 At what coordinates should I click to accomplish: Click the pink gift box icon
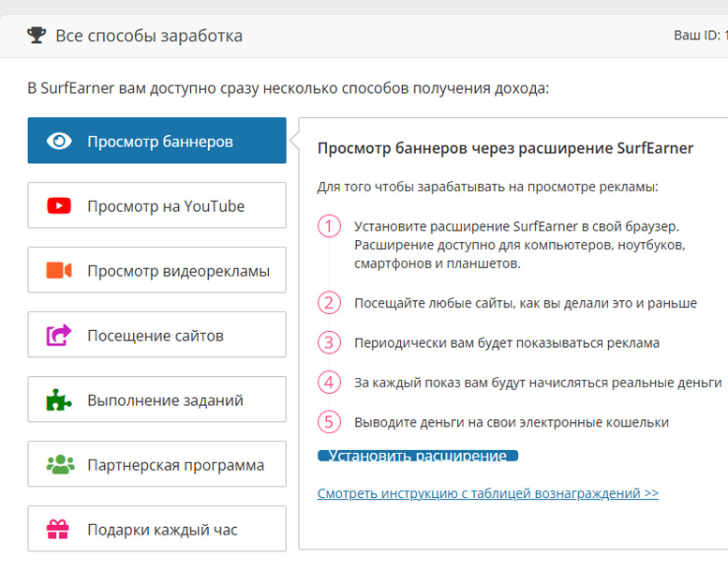point(58,529)
